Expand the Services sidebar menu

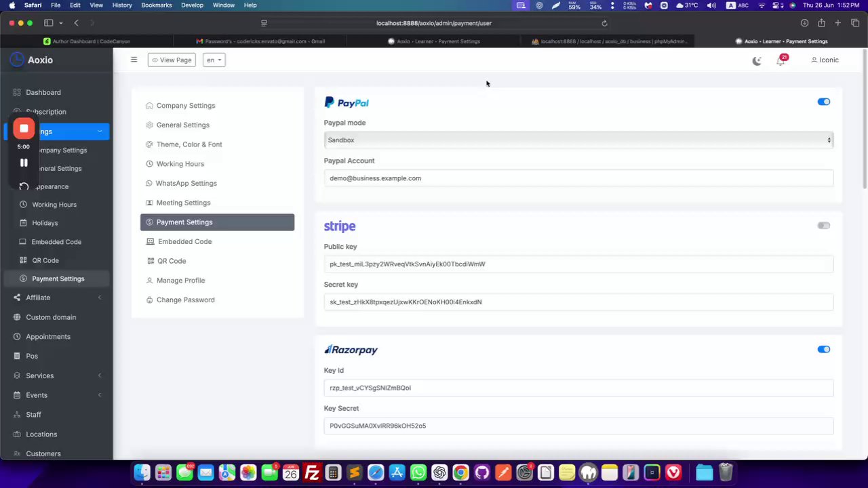pyautogui.click(x=100, y=375)
